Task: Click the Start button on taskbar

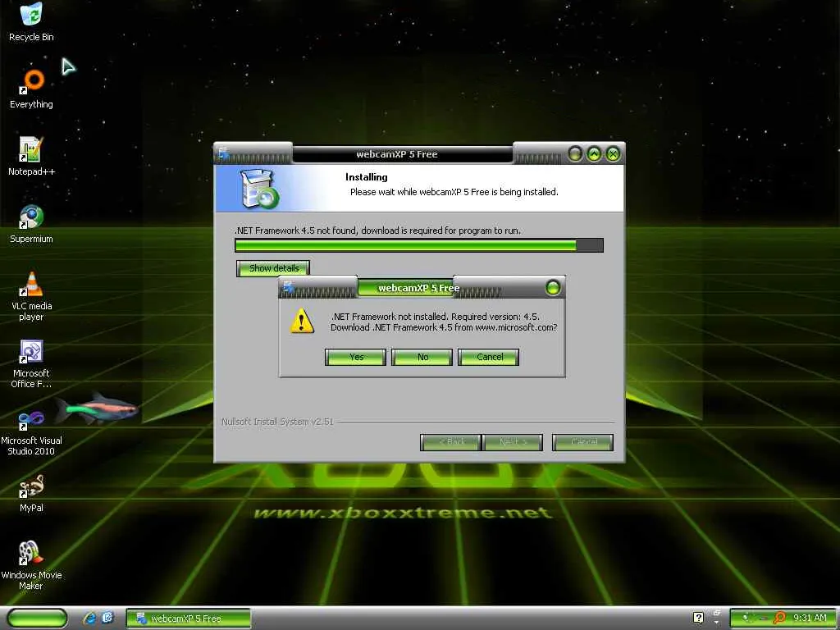Action: pos(37,619)
